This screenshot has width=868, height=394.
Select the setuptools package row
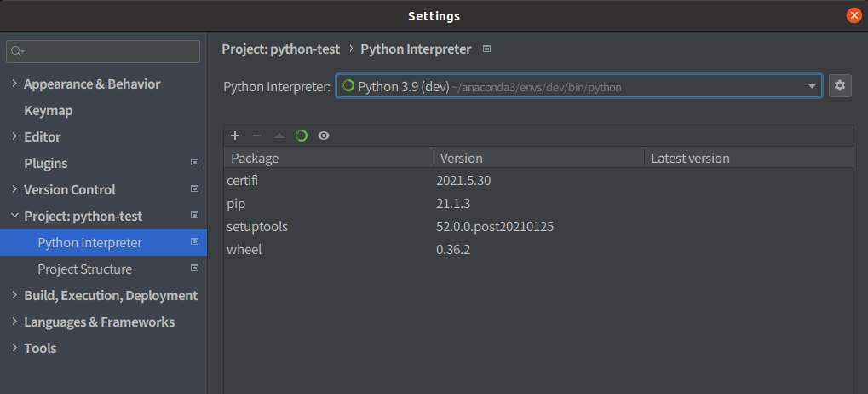(257, 227)
